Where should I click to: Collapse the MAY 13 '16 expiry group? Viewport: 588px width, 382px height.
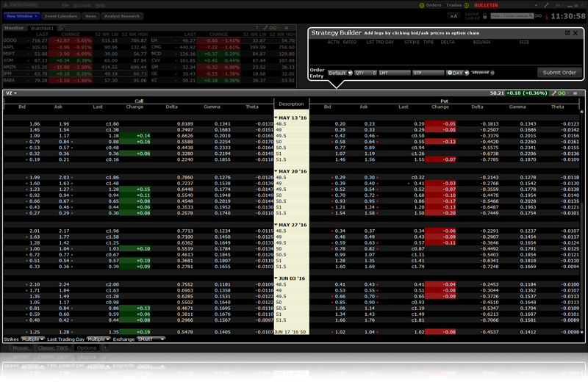(x=276, y=118)
